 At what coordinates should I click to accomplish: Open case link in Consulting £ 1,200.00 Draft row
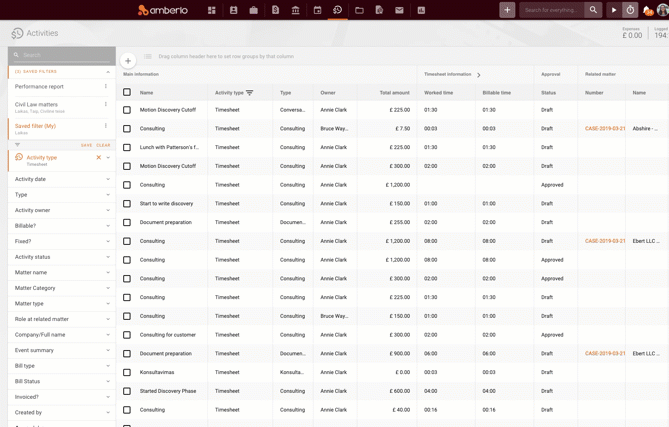point(605,241)
